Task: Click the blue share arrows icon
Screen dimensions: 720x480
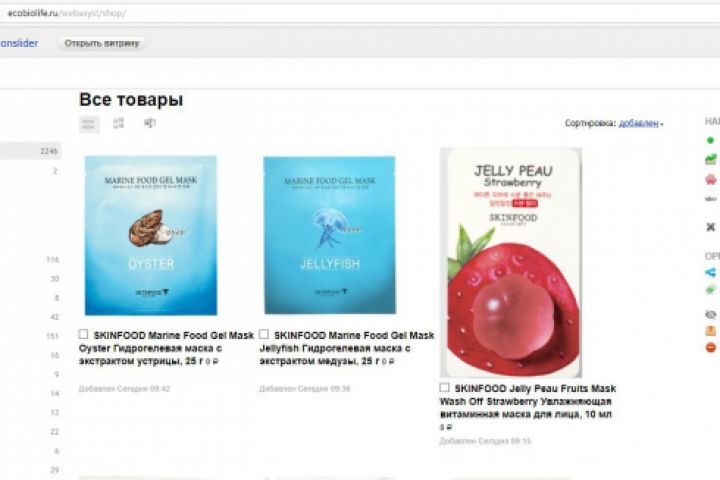Action: pos(710,272)
